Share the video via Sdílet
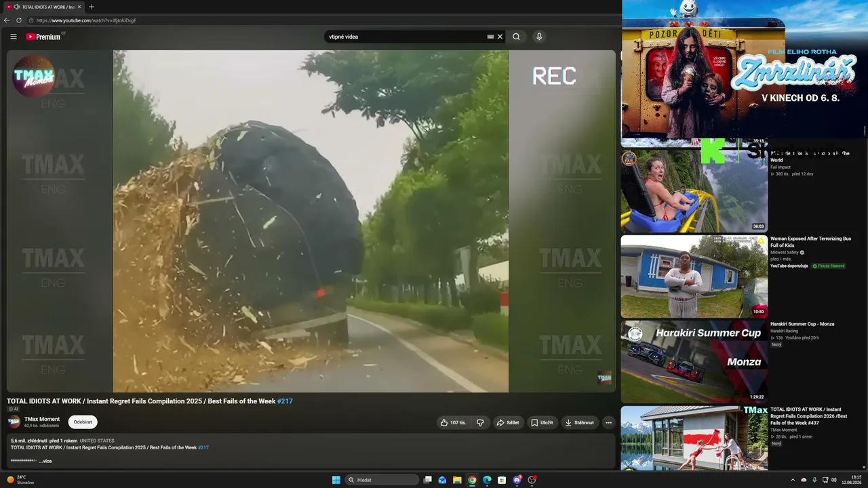Image resolution: width=868 pixels, height=488 pixels. pyautogui.click(x=508, y=422)
